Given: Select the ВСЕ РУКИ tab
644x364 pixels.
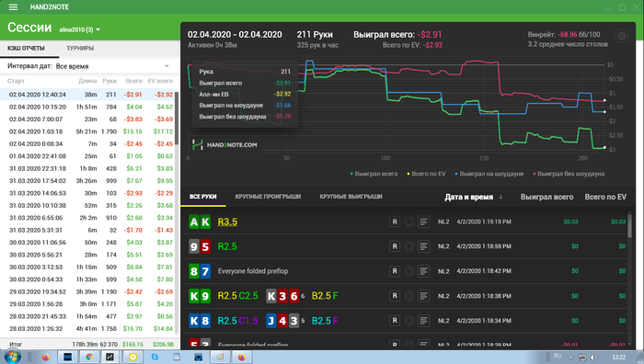Looking at the screenshot, I should tap(203, 197).
